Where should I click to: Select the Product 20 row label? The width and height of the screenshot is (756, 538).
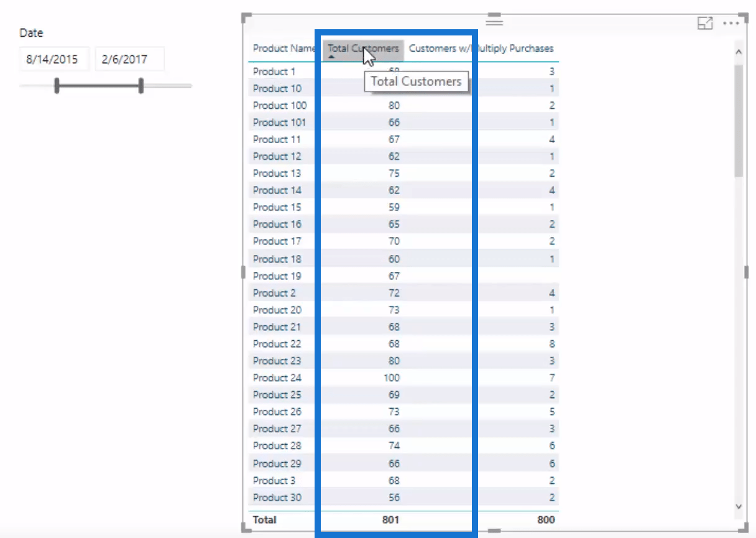(x=277, y=310)
